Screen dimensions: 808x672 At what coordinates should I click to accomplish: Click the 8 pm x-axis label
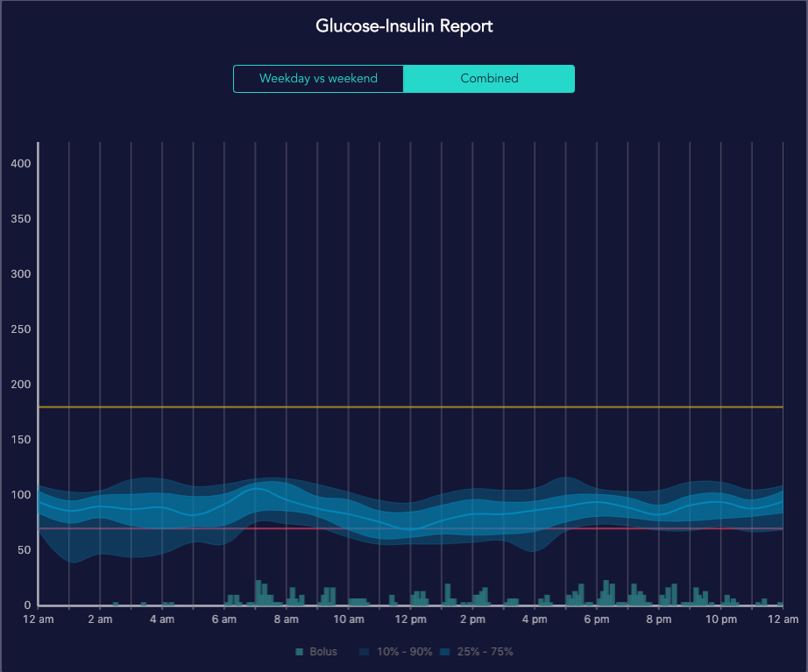659,619
